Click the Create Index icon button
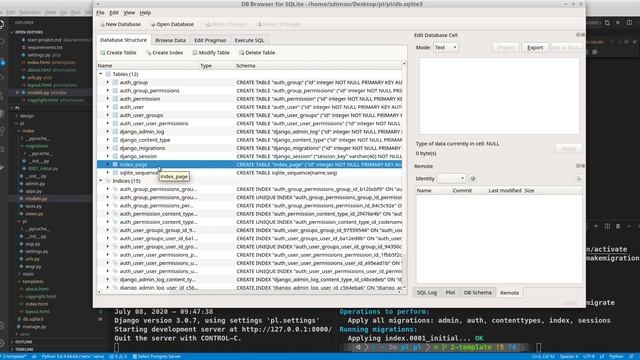640x360 pixels. [149, 53]
